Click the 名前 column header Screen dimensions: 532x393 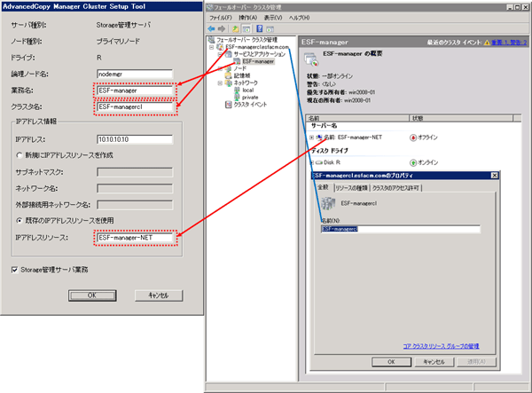pyautogui.click(x=357, y=118)
